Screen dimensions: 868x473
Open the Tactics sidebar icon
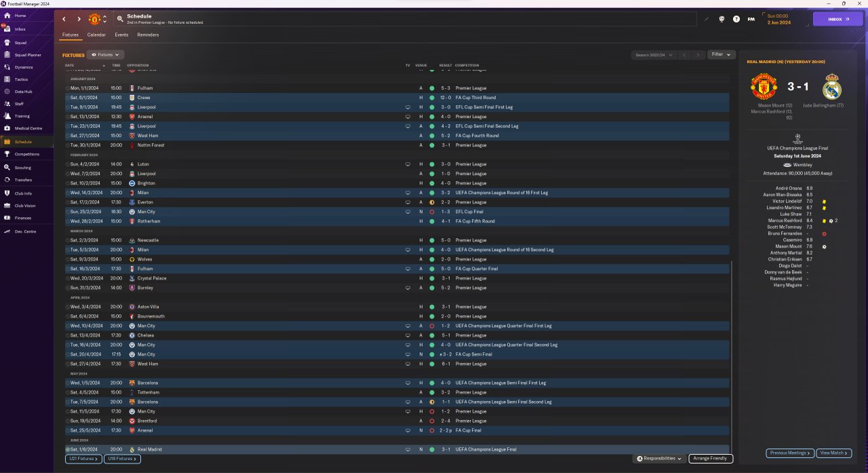pos(7,79)
